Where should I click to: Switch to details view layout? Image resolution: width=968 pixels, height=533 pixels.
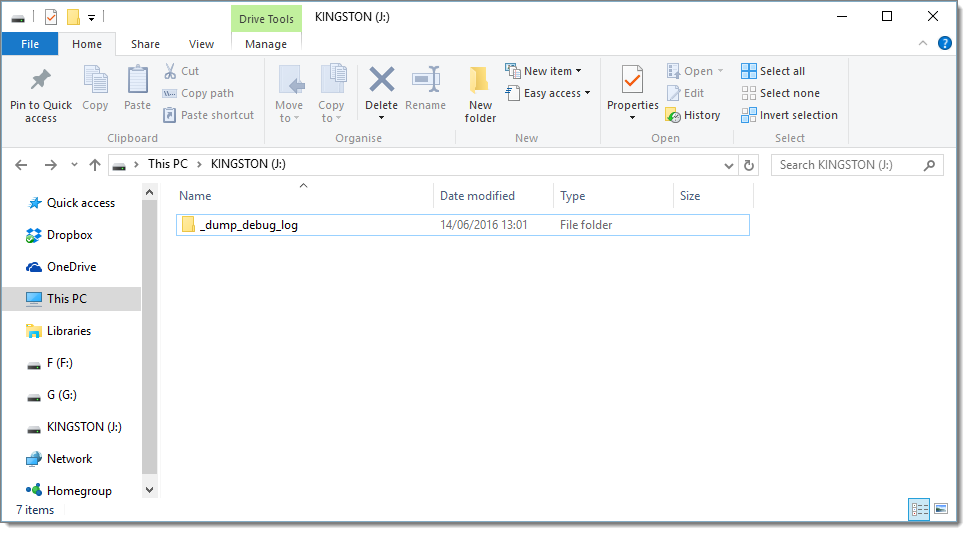point(919,509)
